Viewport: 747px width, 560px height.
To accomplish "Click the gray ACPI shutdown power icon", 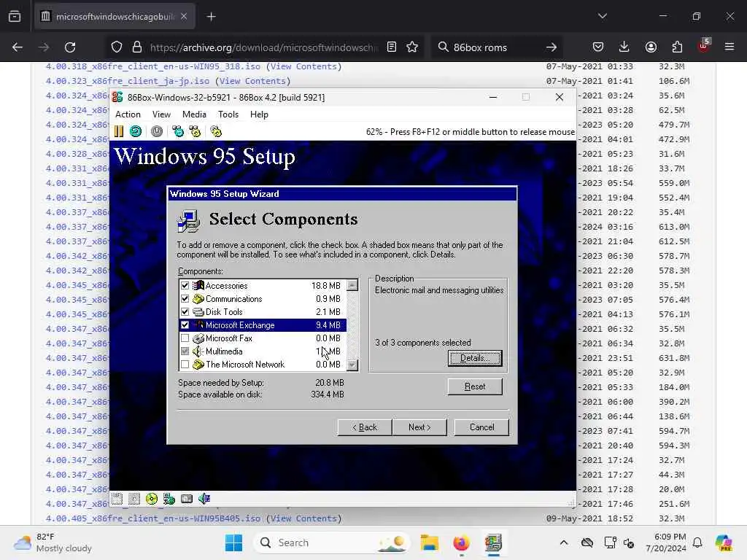I will pyautogui.click(x=157, y=131).
